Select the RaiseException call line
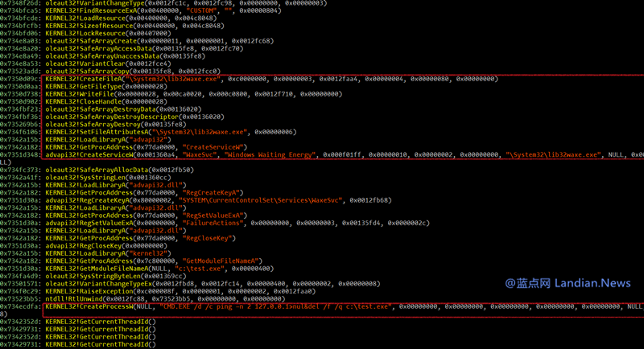This screenshot has width=644, height=349. [177, 290]
